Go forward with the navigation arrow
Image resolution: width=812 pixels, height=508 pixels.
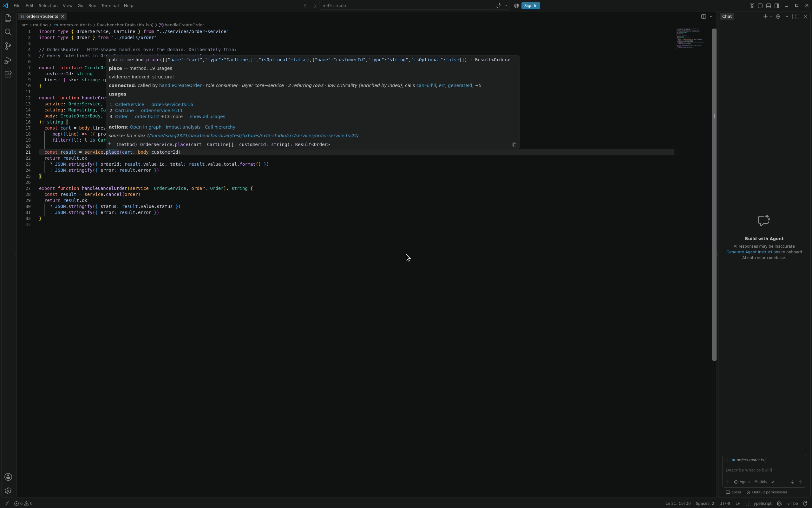(314, 6)
